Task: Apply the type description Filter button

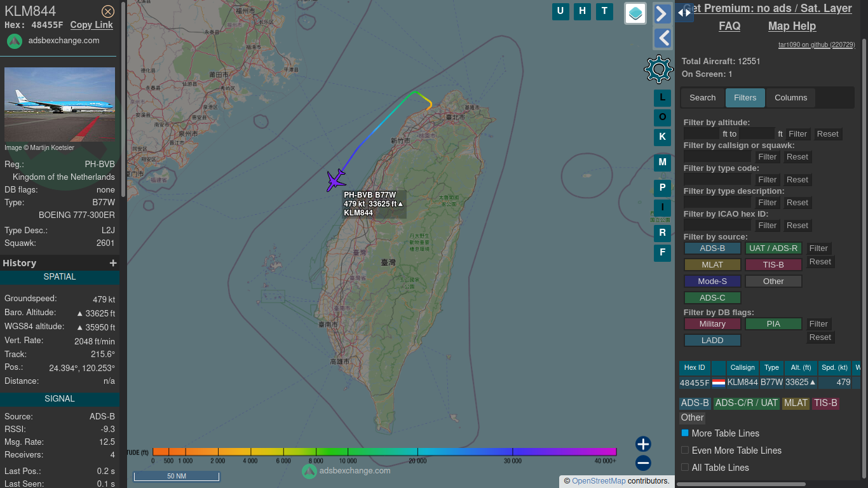Action: [767, 203]
